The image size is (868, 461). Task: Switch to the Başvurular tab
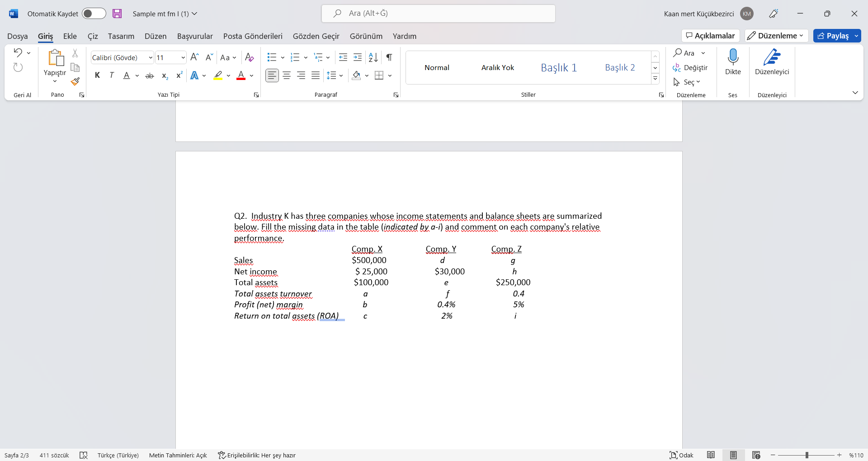click(195, 36)
